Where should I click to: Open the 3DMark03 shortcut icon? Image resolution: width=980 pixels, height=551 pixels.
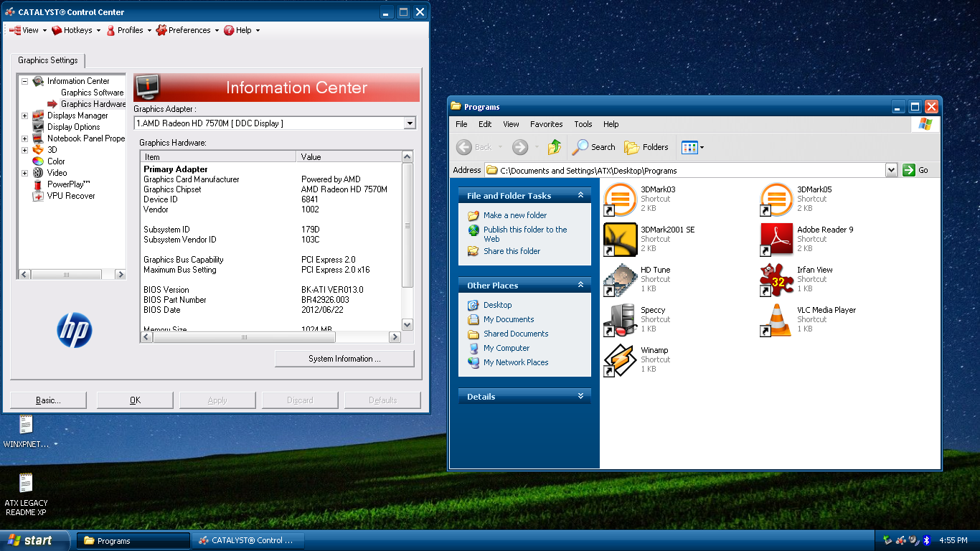[620, 199]
